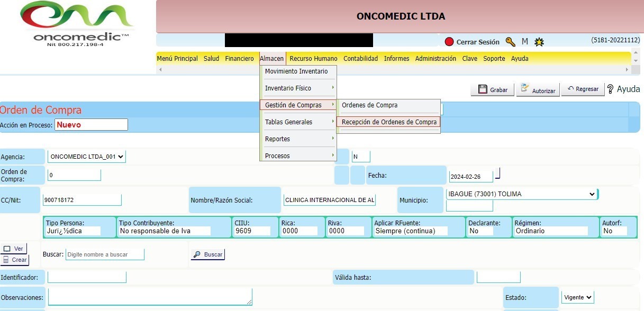The width and height of the screenshot is (644, 311).
Task: Click the Ver button
Action: click(14, 249)
